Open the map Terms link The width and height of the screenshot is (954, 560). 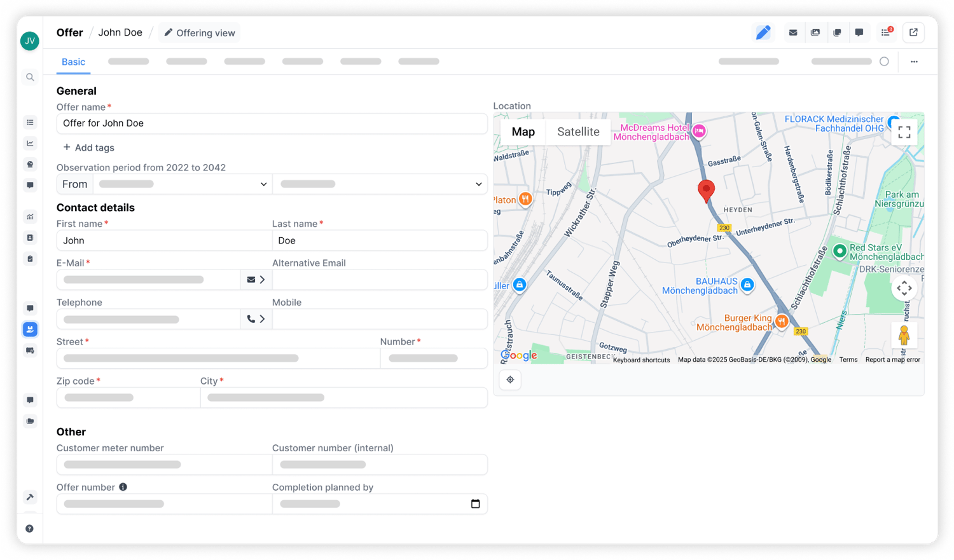(848, 360)
